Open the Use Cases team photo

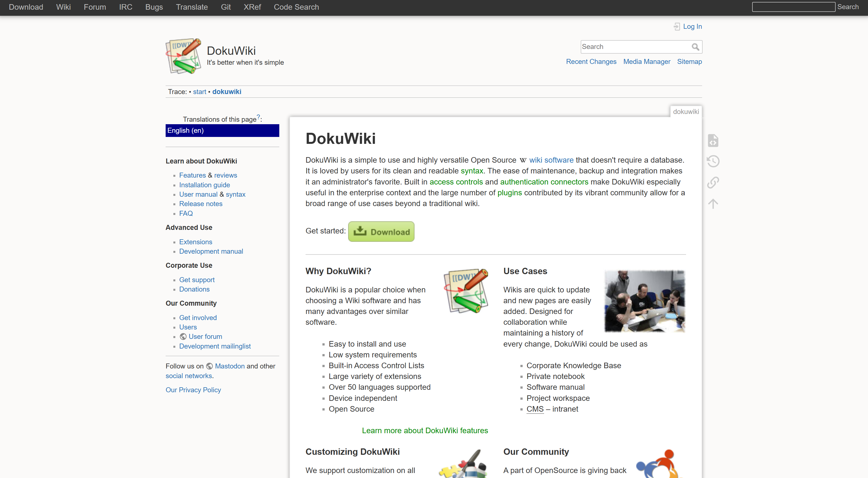645,301
